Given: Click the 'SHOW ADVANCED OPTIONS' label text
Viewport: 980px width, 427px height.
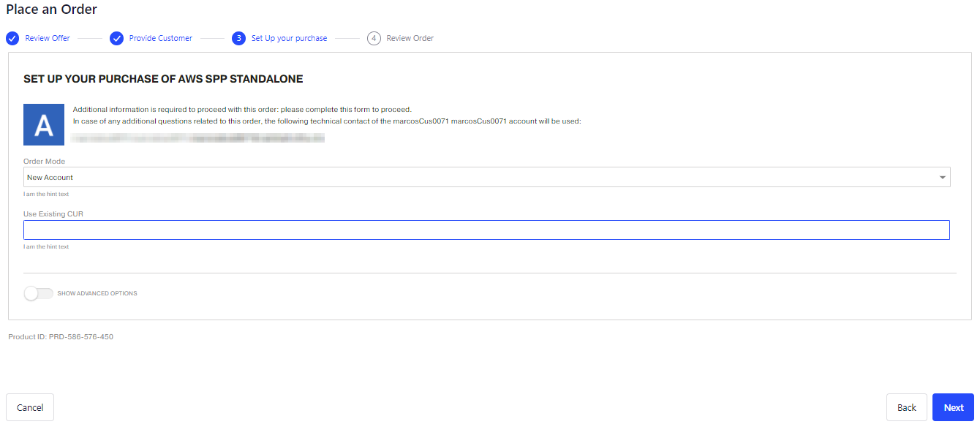Looking at the screenshot, I should coord(97,293).
